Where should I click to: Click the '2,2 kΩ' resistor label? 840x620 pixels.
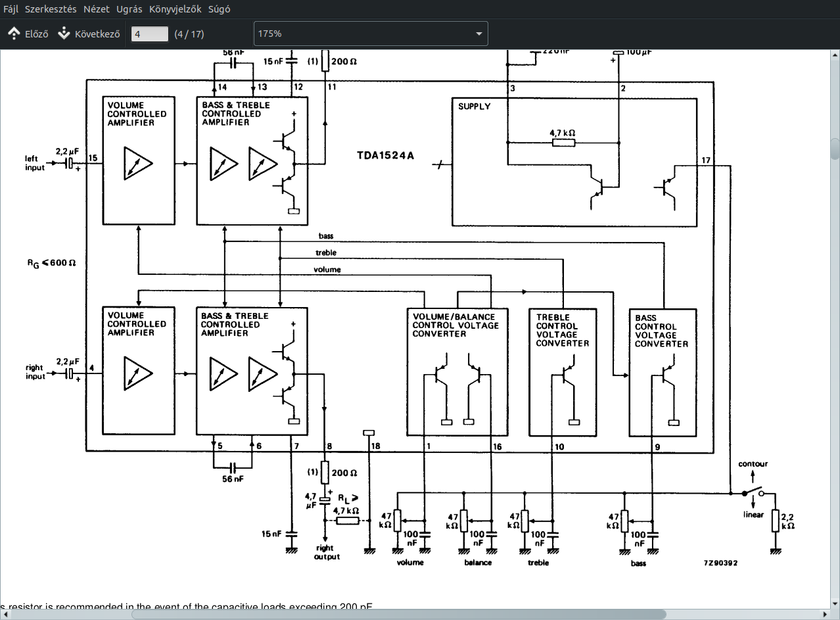[x=787, y=522]
